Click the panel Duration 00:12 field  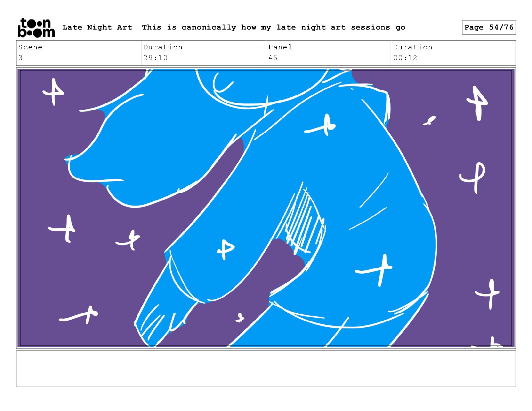[453, 53]
